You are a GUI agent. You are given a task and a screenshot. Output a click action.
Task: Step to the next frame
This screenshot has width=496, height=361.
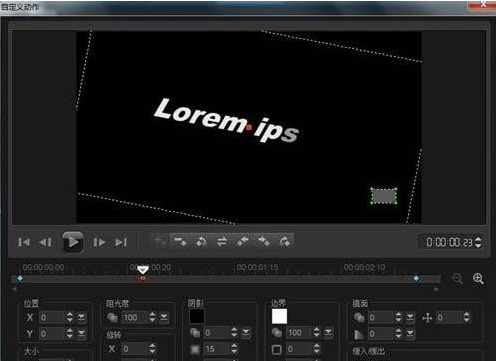(99, 242)
